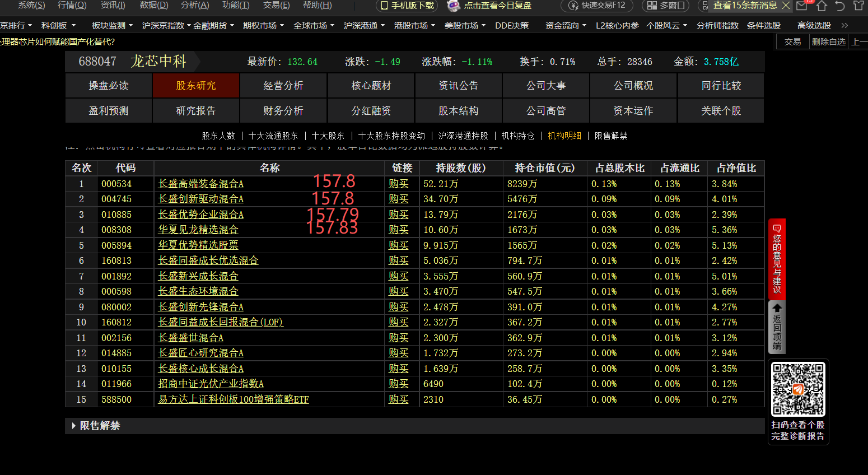Click the QR code for diagnosis report
This screenshot has height=475, width=868.
[x=798, y=389]
